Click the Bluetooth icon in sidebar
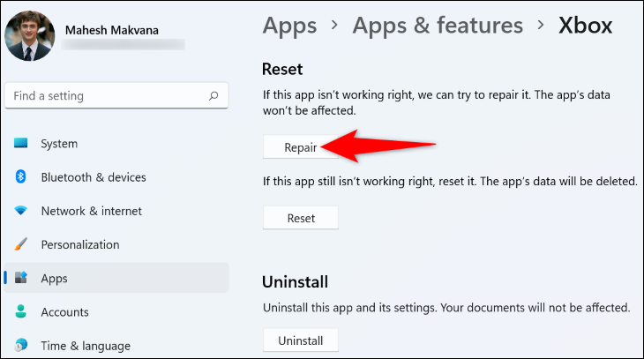 (20, 176)
